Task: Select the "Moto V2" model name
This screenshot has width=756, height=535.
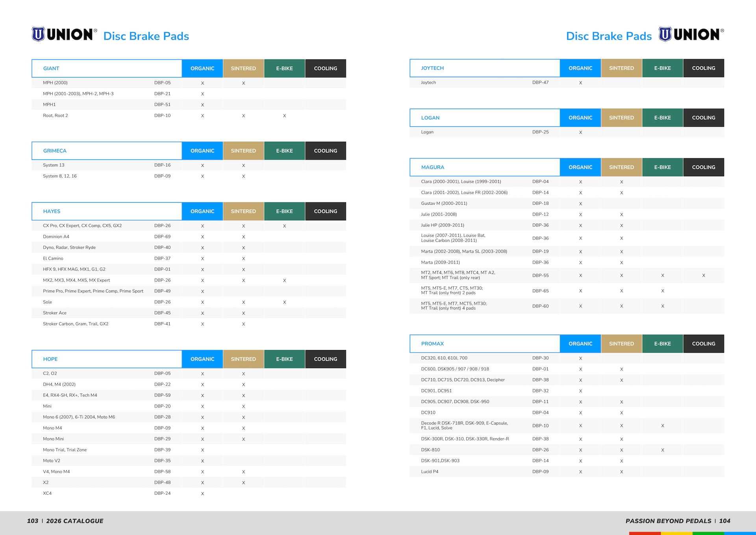Action: [x=52, y=461]
